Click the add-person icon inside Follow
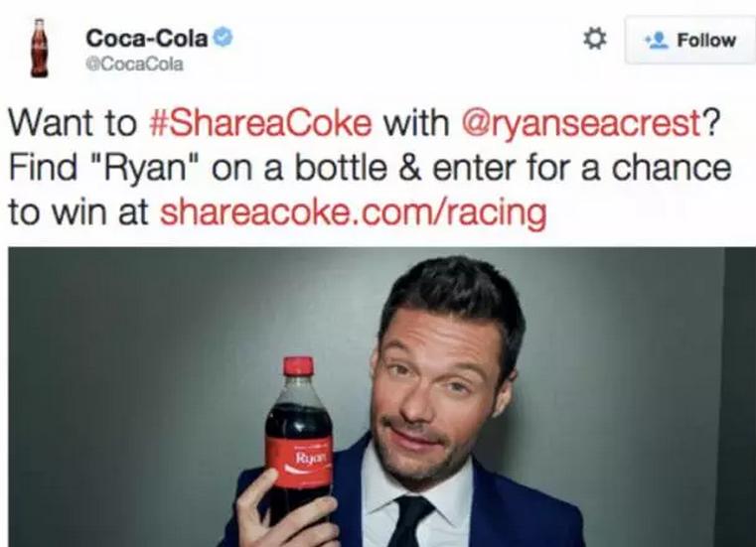 pyautogui.click(x=658, y=41)
